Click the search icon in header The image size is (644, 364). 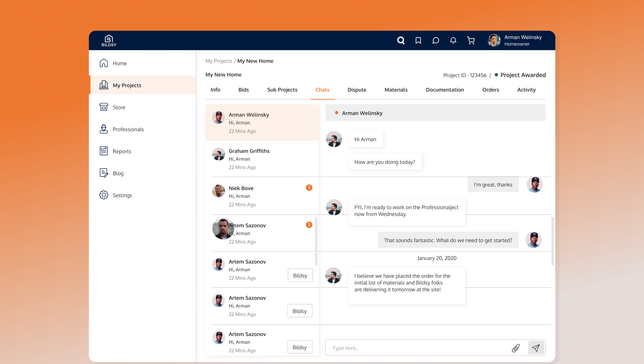[x=401, y=41]
